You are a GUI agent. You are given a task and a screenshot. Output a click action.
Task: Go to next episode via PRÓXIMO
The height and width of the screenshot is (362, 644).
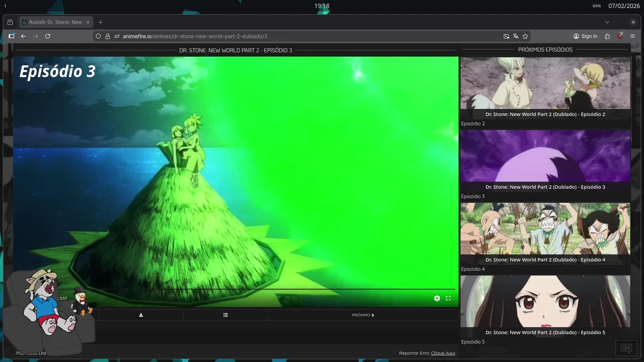point(363,315)
